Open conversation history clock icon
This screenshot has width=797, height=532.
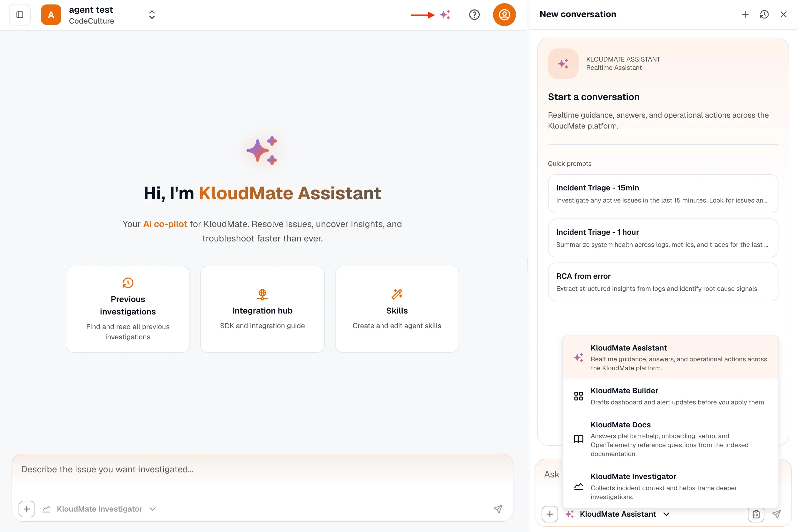click(x=764, y=14)
